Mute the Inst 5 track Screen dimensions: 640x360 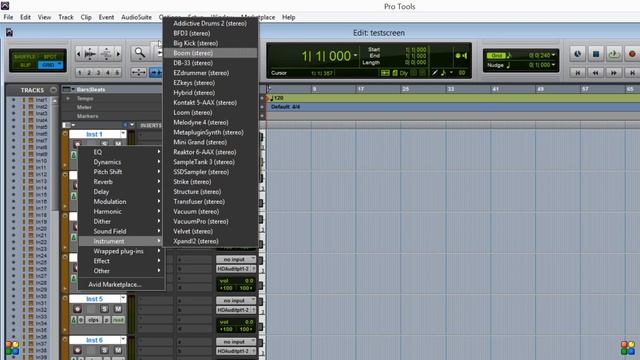coord(118,309)
